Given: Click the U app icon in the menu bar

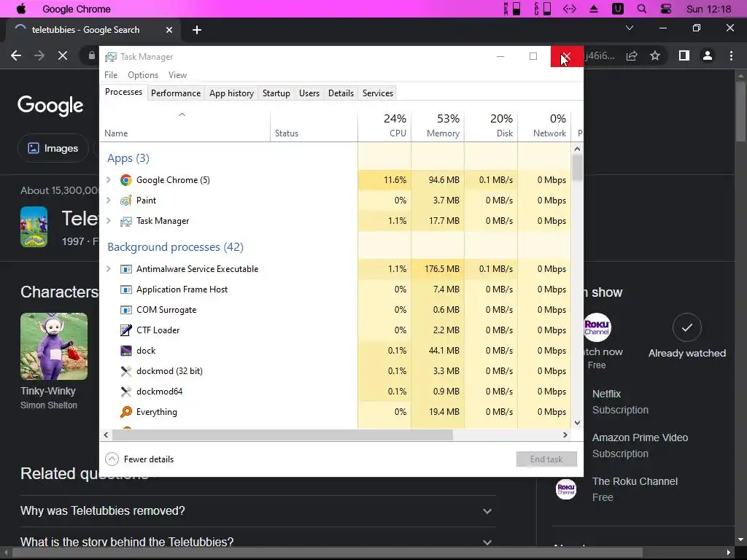Looking at the screenshot, I should [x=617, y=9].
